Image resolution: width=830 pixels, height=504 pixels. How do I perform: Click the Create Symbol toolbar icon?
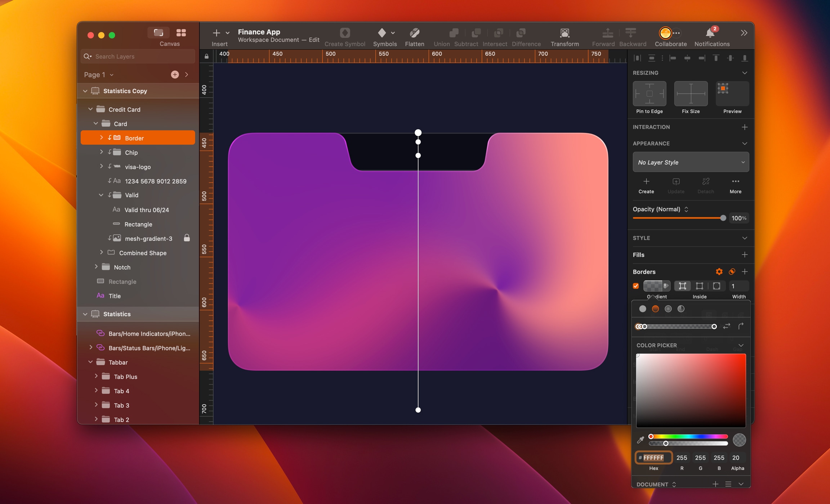click(x=345, y=33)
